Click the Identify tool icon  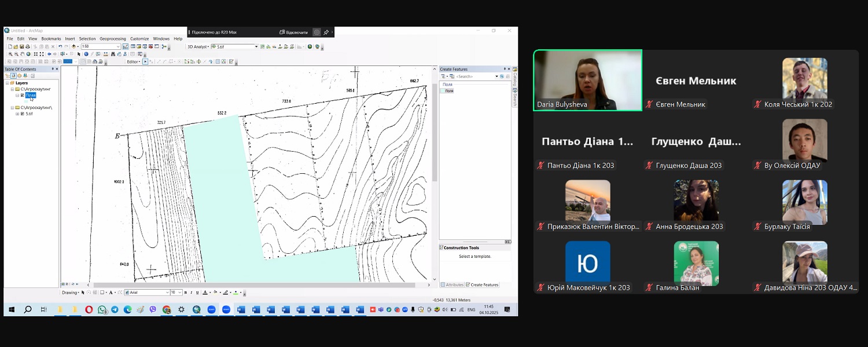86,54
